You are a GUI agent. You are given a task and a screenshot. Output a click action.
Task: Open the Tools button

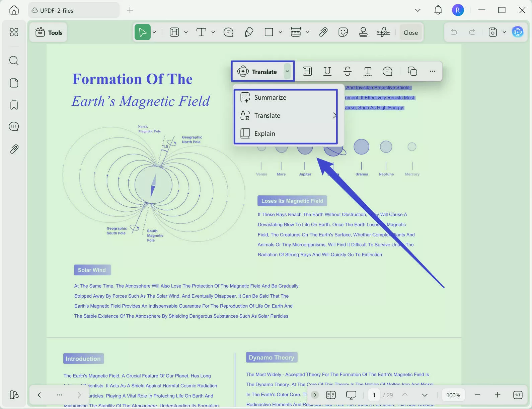point(49,32)
